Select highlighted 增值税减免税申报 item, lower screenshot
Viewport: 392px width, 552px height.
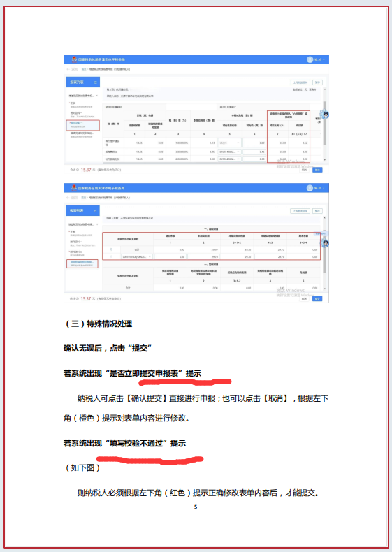coord(82,263)
